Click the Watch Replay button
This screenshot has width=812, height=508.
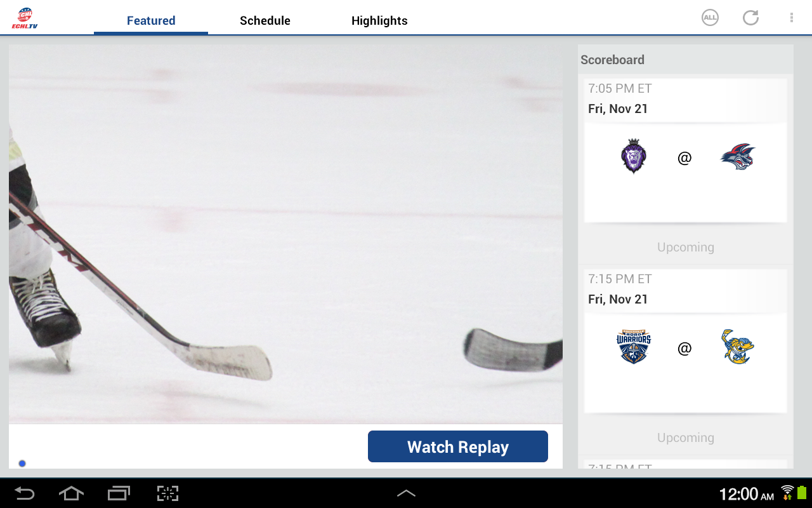click(458, 446)
